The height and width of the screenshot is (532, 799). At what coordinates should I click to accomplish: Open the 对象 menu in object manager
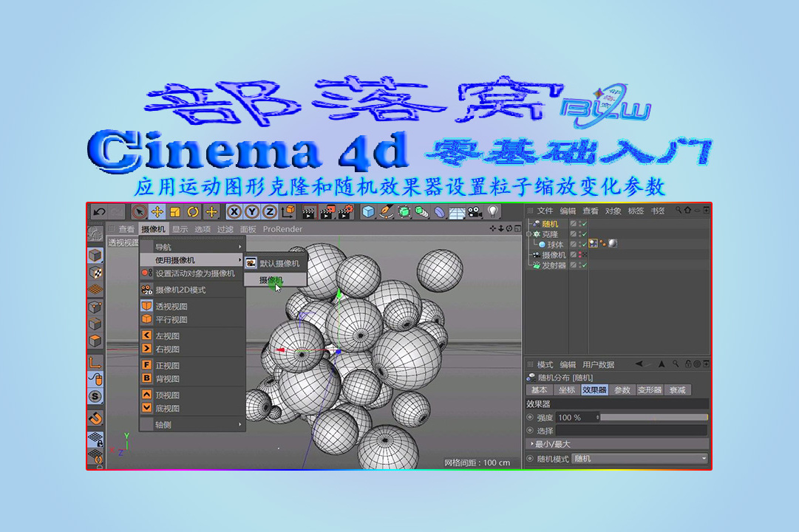613,211
